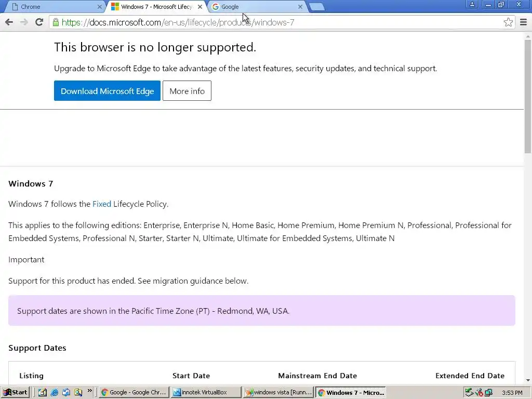Screen dimensions: 532x399
Task: Click the Important label
Action: (x=26, y=260)
